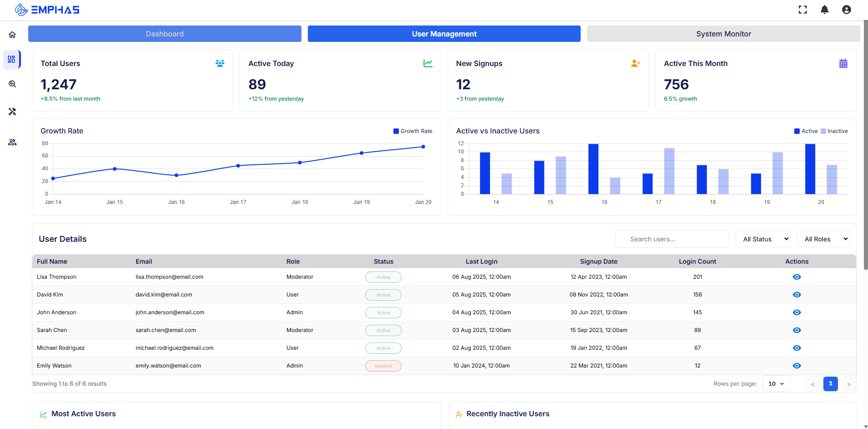This screenshot has height=429, width=868.
Task: Sort by Signup Date column header
Action: pyautogui.click(x=599, y=261)
